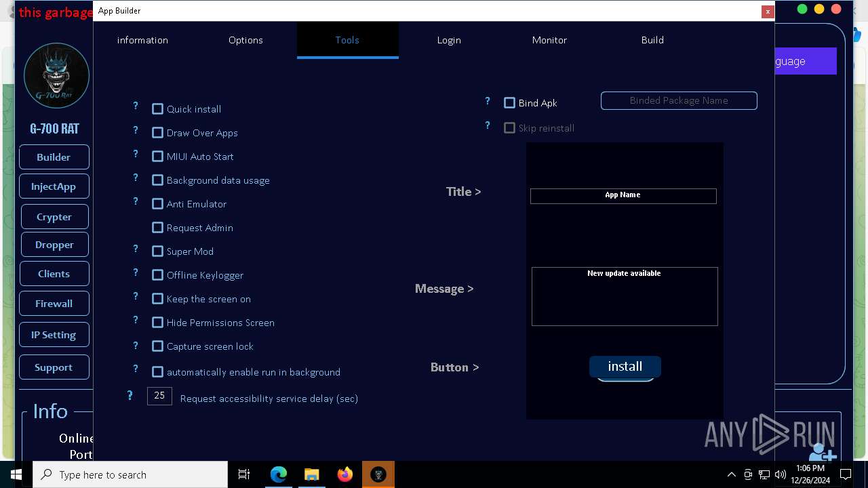Image resolution: width=868 pixels, height=488 pixels.
Task: Click the install preview button
Action: pyautogui.click(x=625, y=367)
